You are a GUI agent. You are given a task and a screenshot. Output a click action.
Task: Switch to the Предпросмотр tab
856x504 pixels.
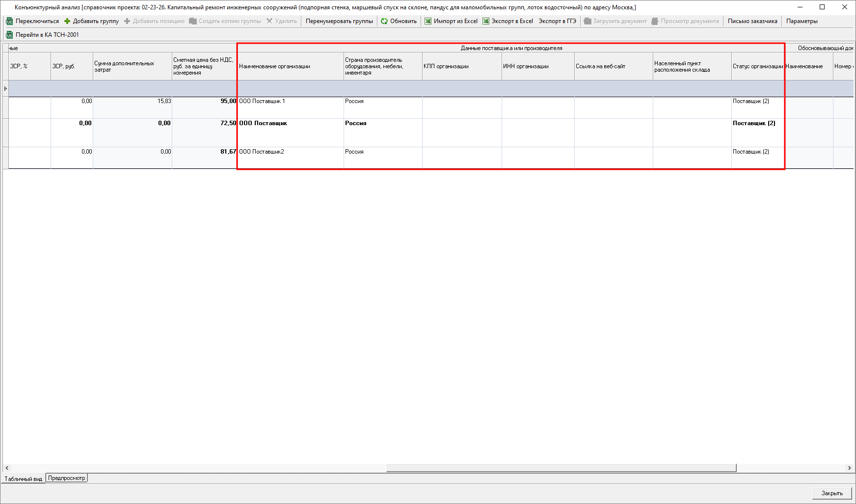click(67, 478)
